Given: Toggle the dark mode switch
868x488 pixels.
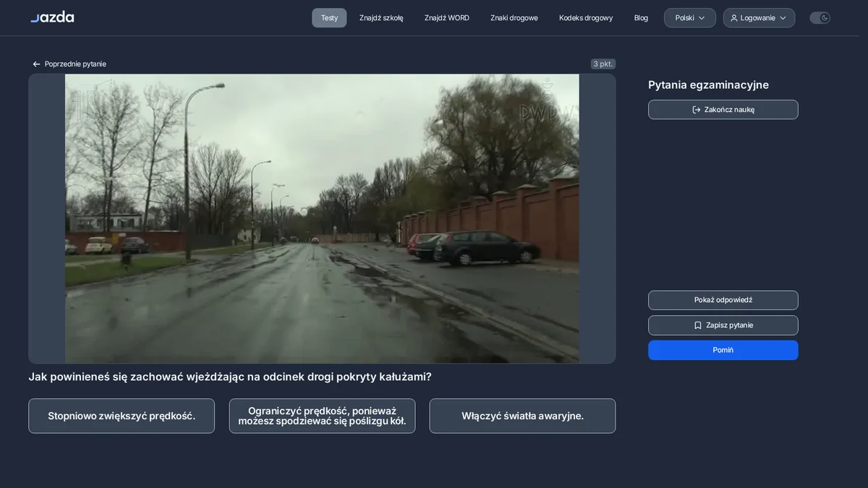Looking at the screenshot, I should click(820, 18).
